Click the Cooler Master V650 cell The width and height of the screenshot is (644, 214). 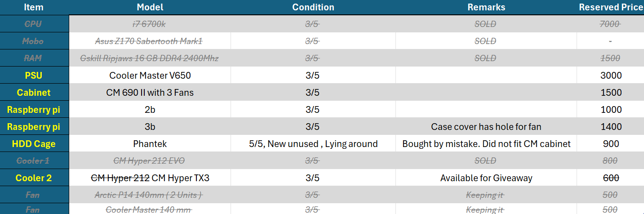(150, 76)
